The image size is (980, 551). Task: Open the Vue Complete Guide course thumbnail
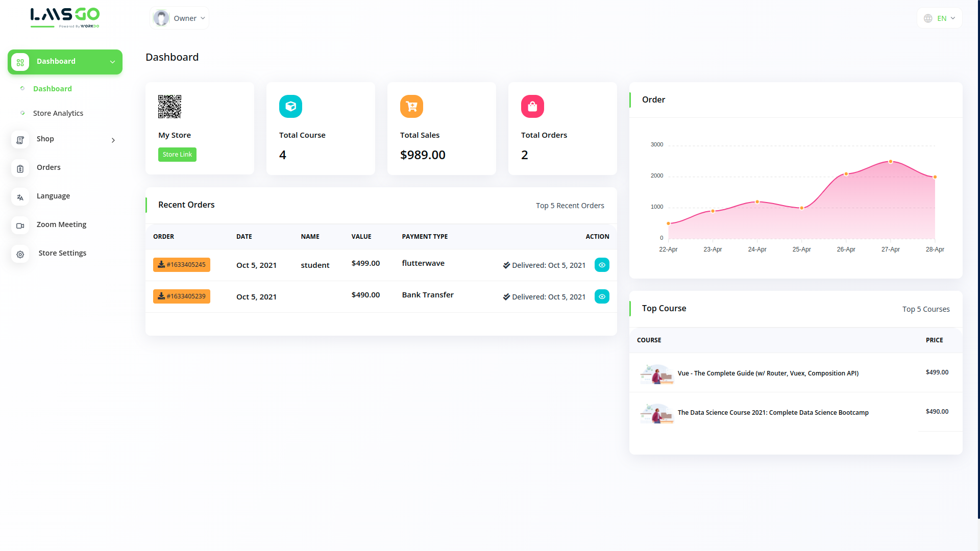(657, 374)
